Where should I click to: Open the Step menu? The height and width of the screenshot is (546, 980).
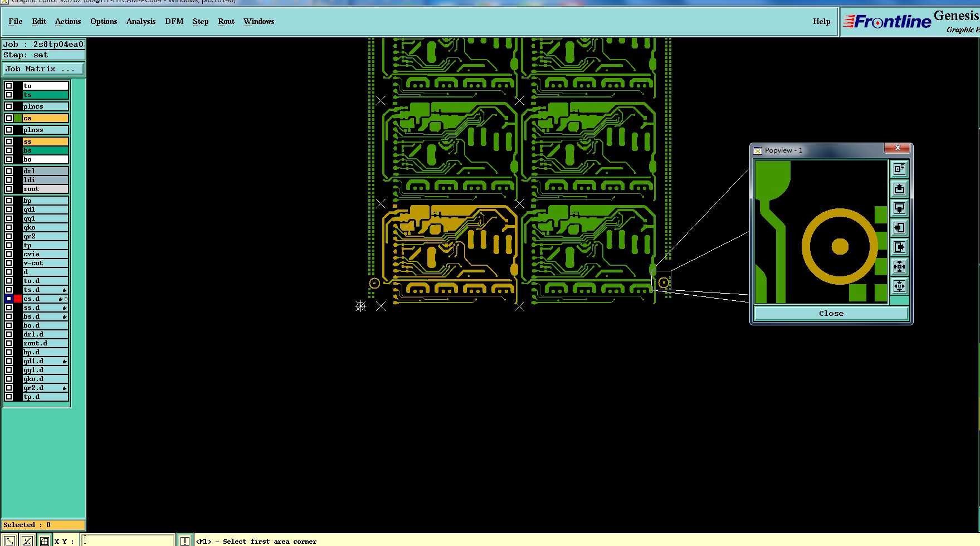coord(201,21)
